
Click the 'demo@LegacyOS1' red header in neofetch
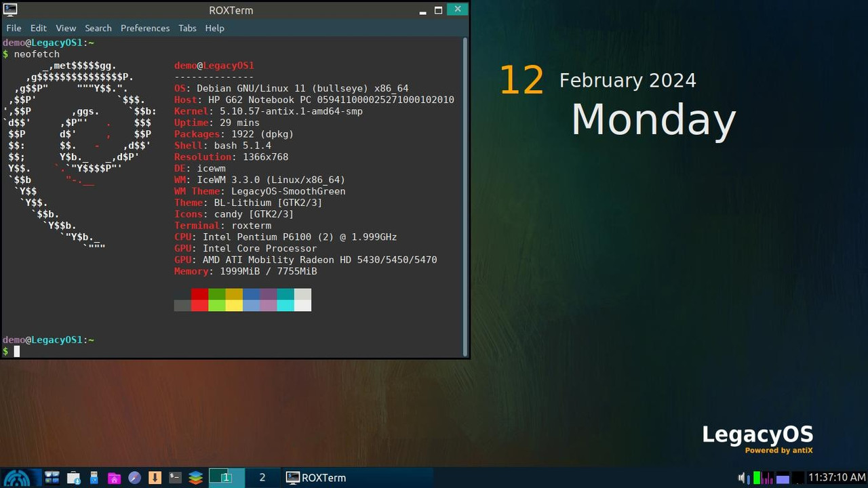(214, 65)
